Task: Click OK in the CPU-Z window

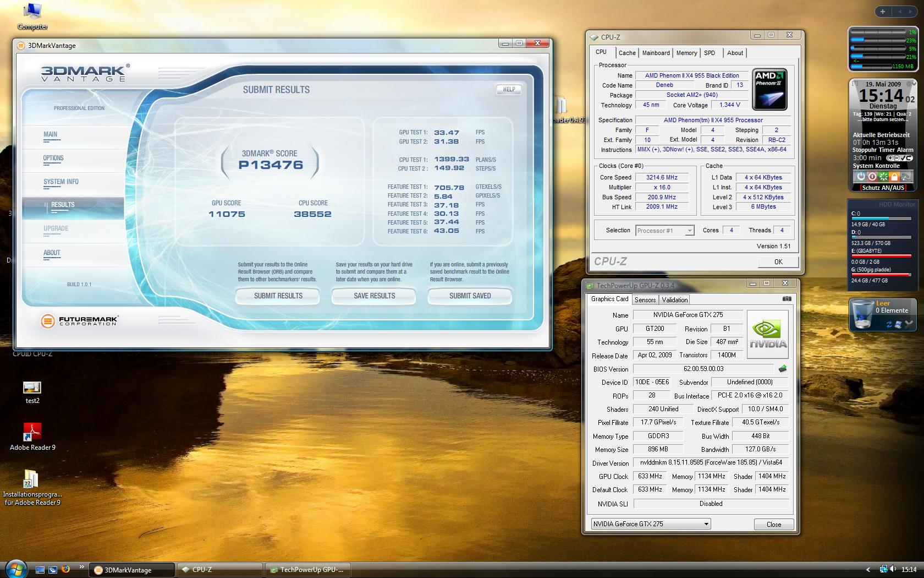Action: click(778, 262)
